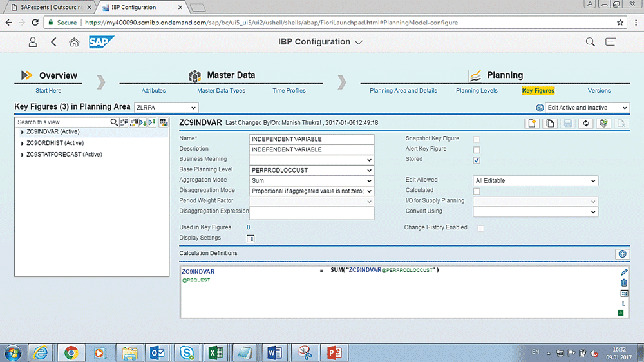Open Planning Area and Details

pos(403,91)
